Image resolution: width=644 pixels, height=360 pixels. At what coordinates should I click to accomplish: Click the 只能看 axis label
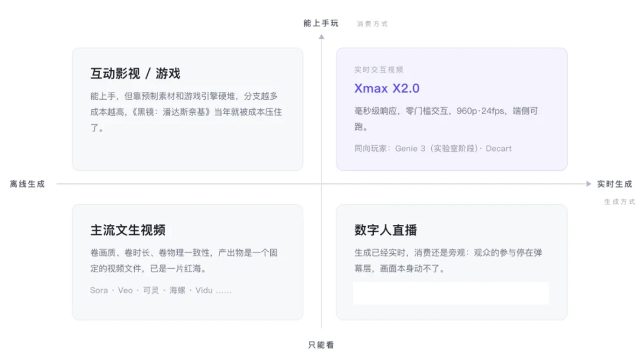point(321,345)
